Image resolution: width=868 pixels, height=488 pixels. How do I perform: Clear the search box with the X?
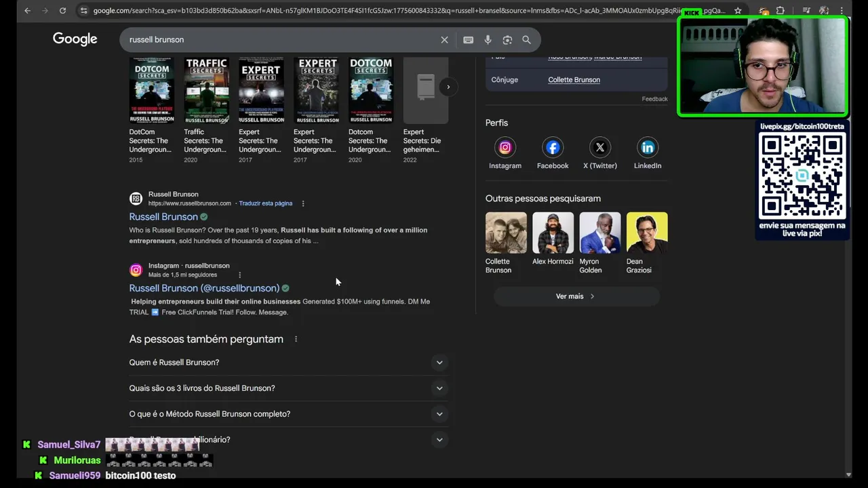click(x=444, y=40)
